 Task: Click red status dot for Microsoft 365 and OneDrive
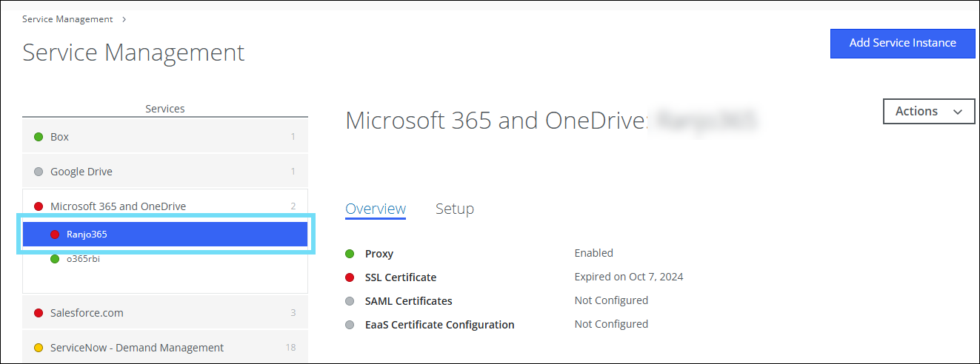coord(39,206)
